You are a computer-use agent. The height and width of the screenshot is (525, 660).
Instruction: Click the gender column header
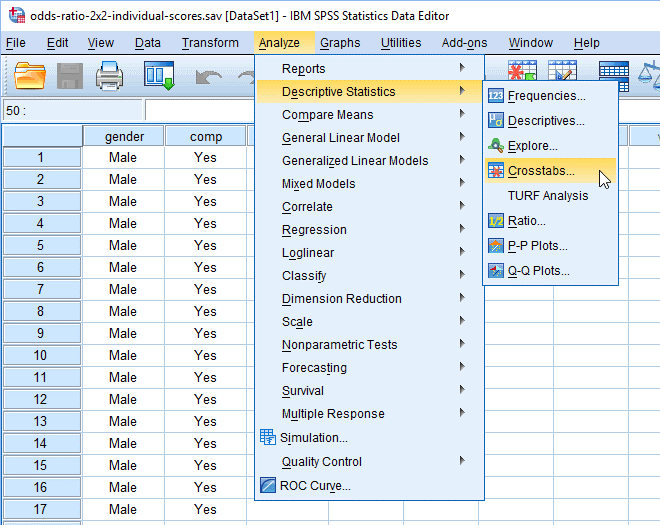click(123, 136)
